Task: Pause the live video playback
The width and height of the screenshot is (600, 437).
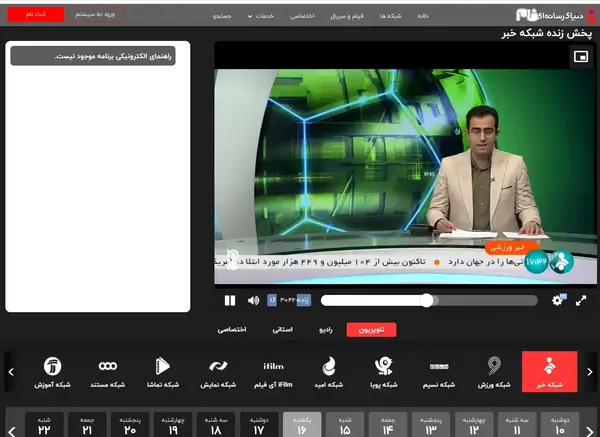Action: click(230, 300)
